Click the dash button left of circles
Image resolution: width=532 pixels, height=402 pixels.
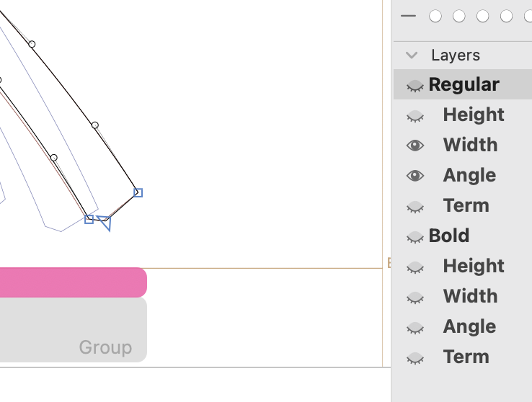click(x=409, y=16)
